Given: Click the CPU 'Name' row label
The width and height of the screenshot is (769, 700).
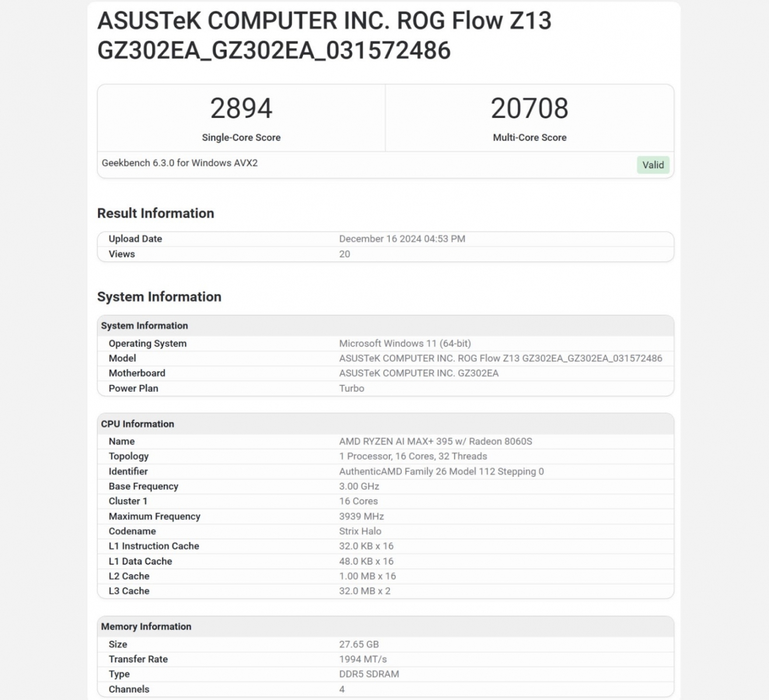Looking at the screenshot, I should pos(121,442).
